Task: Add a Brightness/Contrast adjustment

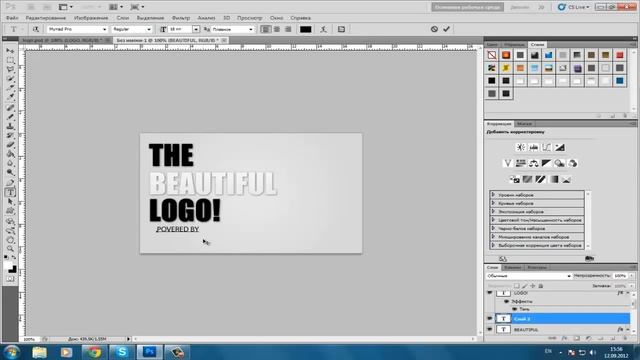Action: click(x=520, y=147)
